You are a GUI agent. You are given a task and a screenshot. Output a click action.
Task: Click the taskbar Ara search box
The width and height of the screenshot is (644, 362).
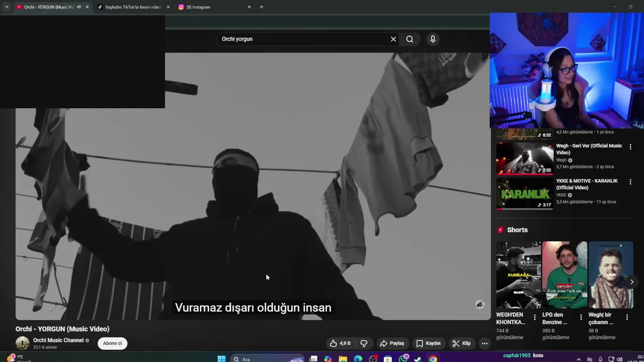point(268,358)
